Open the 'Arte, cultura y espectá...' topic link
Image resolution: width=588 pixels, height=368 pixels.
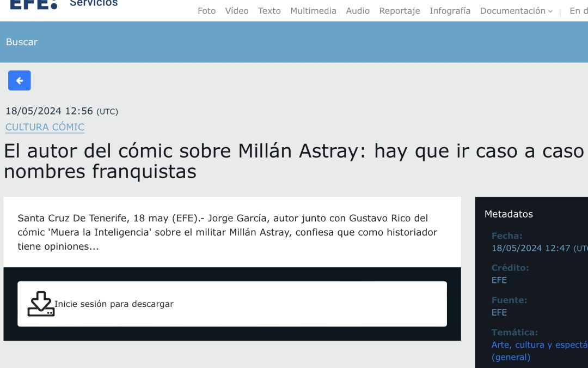(x=540, y=351)
